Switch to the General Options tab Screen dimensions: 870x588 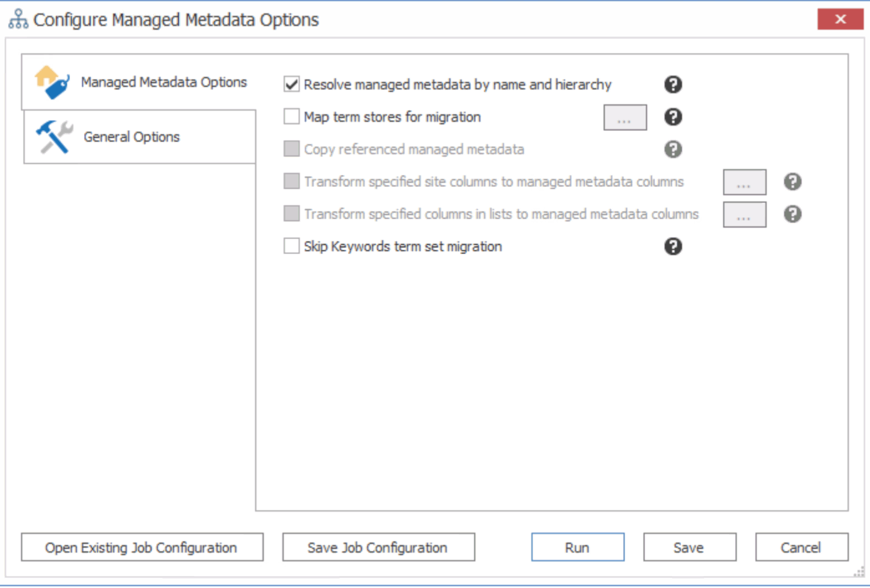tap(131, 136)
